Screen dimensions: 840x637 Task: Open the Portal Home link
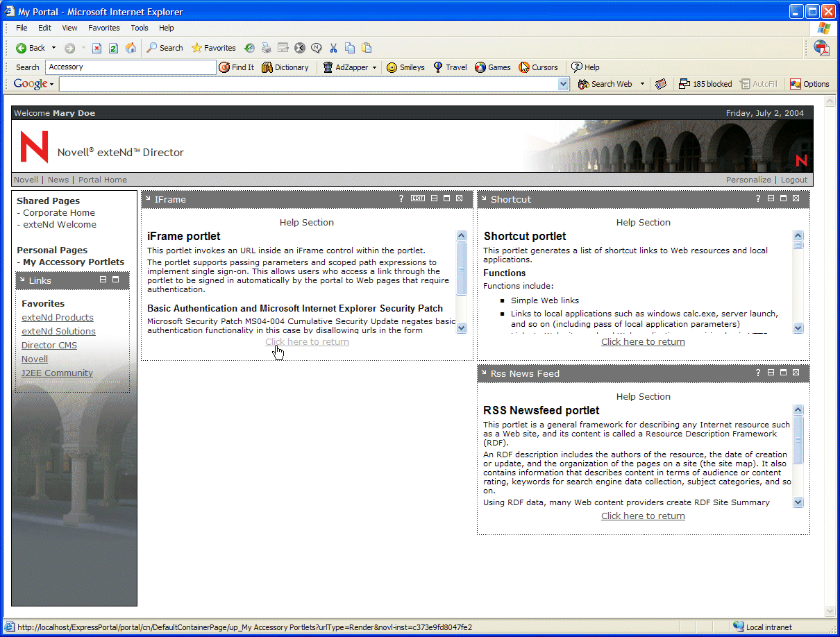pos(103,180)
